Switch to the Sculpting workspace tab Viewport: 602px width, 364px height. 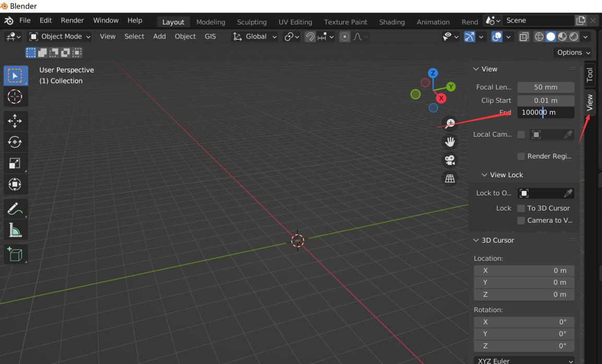tap(252, 22)
